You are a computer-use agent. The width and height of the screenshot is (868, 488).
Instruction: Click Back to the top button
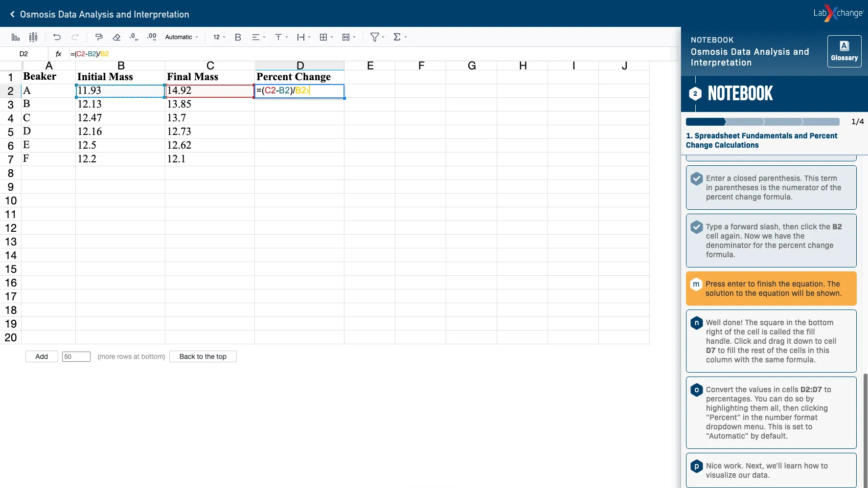point(203,356)
